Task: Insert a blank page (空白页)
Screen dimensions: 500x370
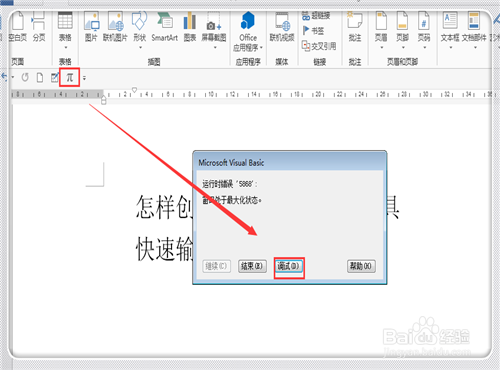Action: [18, 27]
